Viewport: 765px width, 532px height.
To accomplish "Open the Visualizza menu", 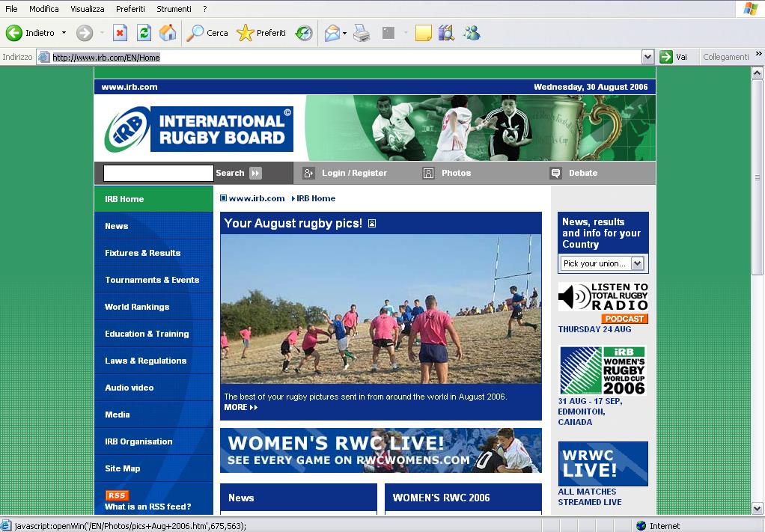I will coord(88,9).
